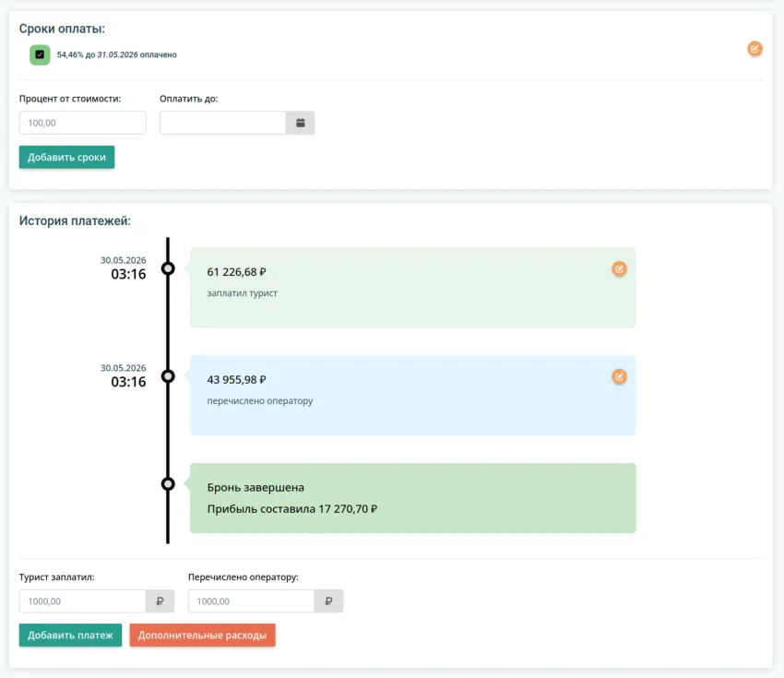Select the green заплатил турист payment card
The image size is (784, 678).
pyautogui.click(x=413, y=288)
